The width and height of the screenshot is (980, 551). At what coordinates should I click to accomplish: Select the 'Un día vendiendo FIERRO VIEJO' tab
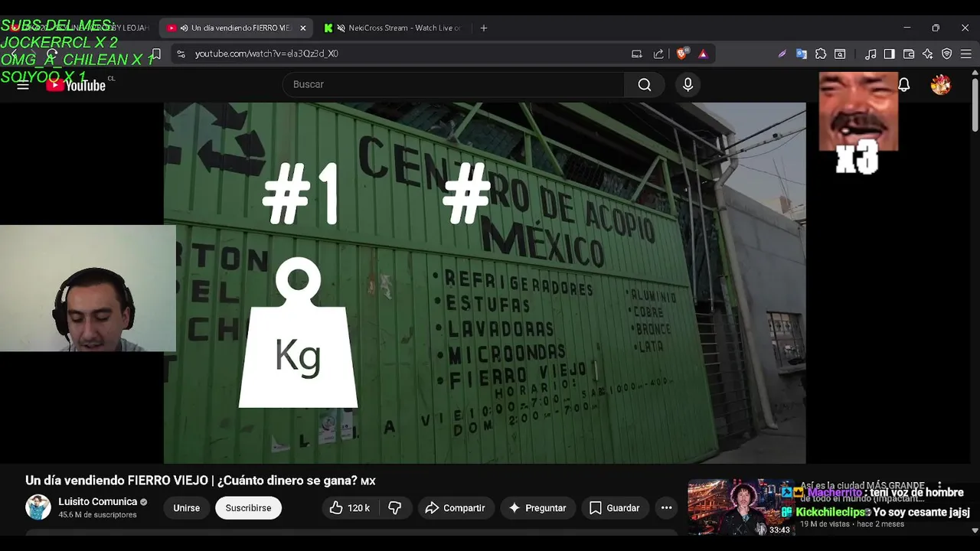236,28
